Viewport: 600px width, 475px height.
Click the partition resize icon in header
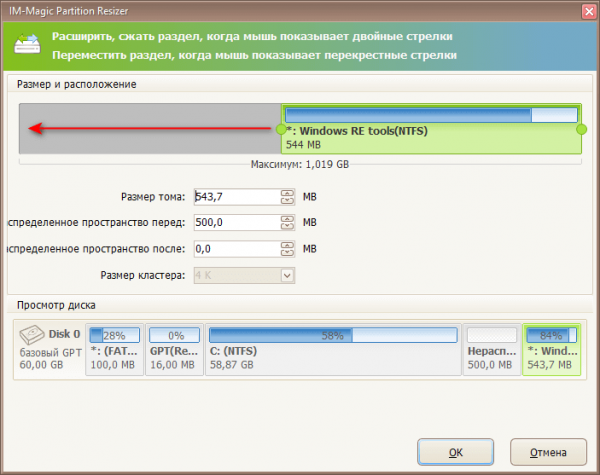[27, 44]
